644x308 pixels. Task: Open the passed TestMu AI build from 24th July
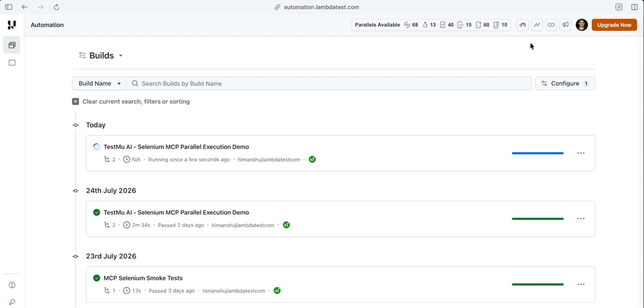click(x=176, y=212)
